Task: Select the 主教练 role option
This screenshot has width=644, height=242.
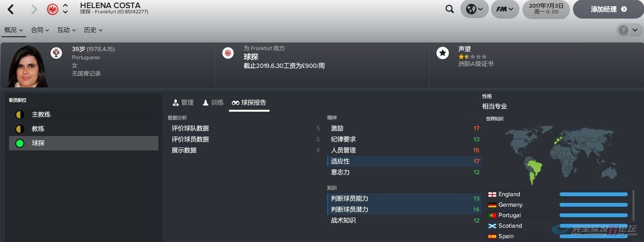Action: click(83, 115)
